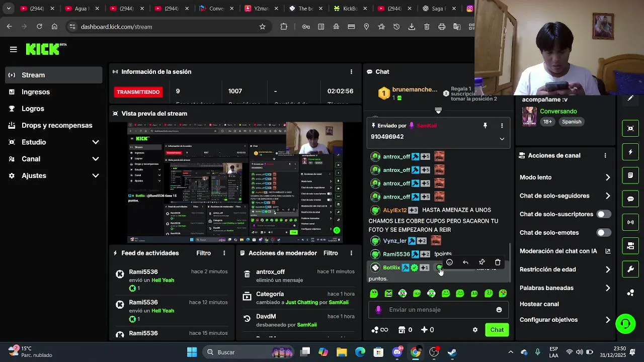This screenshot has height=362, width=644.
Task: Open Restricción de edad options
Action: (x=565, y=269)
